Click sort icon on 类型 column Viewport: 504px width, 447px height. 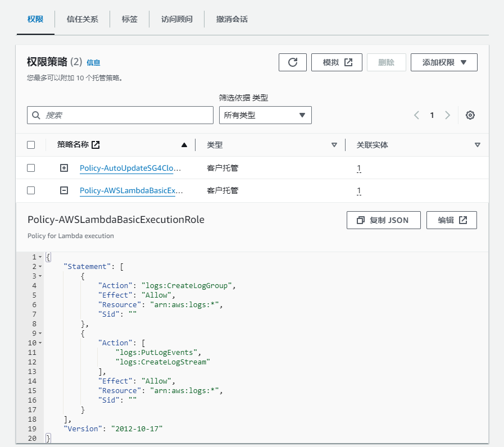tap(334, 145)
